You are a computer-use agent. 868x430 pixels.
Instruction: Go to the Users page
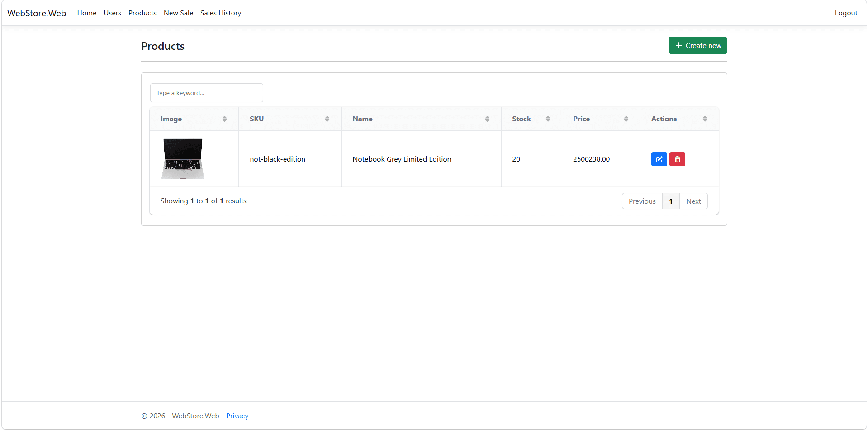[112, 13]
